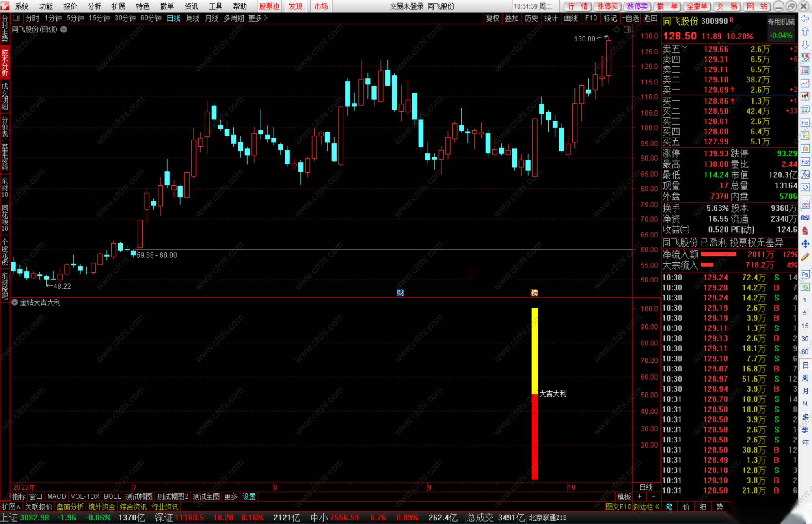
Task: Open the F10 company info sidebar icon
Action: tap(805, 123)
